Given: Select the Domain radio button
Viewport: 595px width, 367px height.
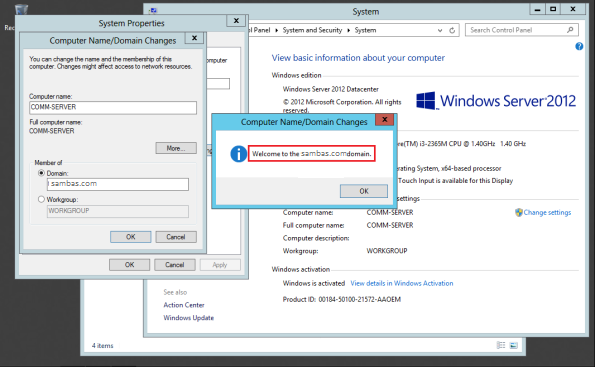Looking at the screenshot, I should [41, 173].
